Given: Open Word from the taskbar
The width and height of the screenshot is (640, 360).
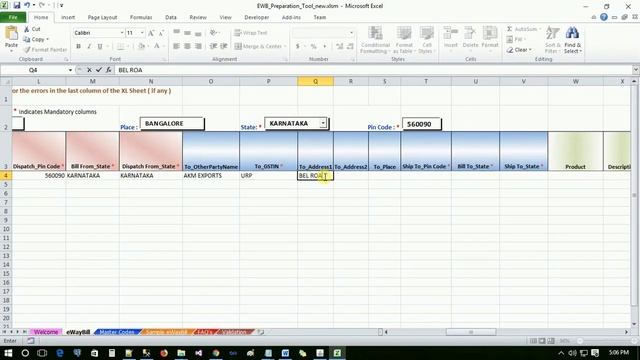Looking at the screenshot, I should tap(285, 353).
